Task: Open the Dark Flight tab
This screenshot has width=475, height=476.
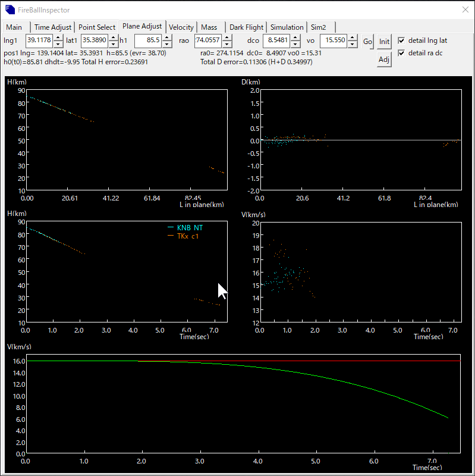Action: coord(246,27)
